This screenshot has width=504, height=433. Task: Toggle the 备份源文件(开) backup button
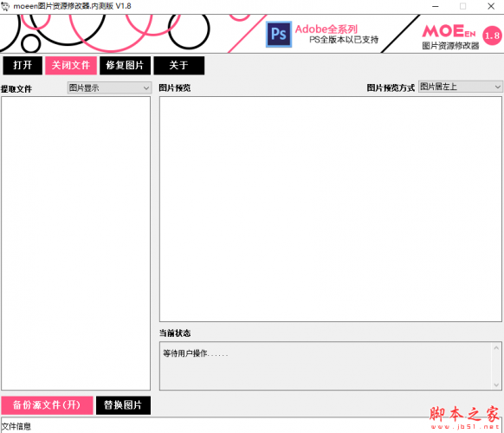point(47,405)
